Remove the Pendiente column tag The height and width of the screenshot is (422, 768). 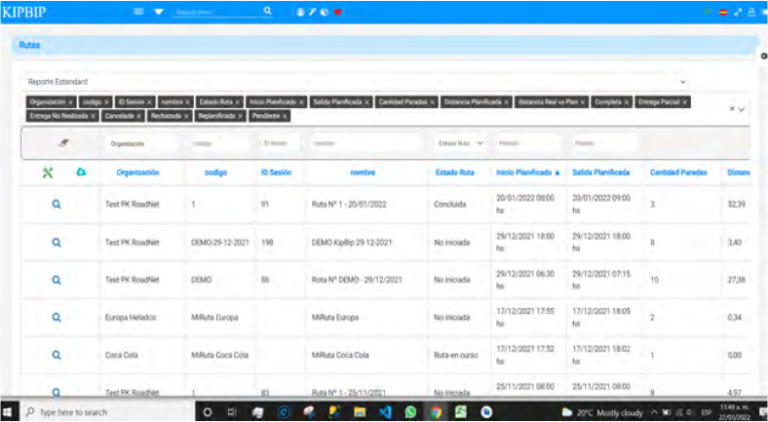click(x=285, y=116)
